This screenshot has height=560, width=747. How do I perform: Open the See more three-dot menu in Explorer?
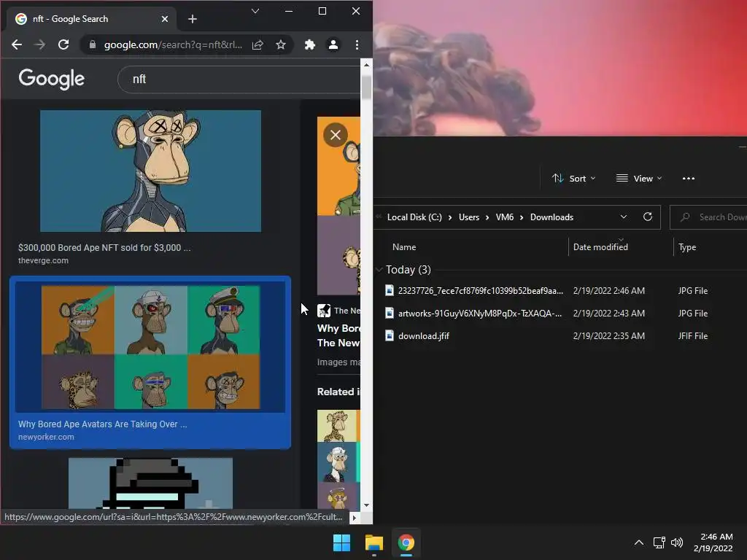coord(689,179)
